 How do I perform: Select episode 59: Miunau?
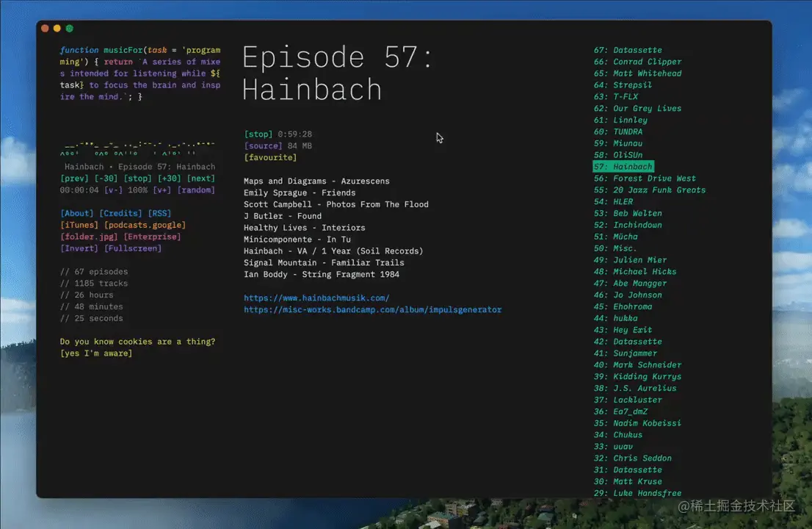point(617,143)
